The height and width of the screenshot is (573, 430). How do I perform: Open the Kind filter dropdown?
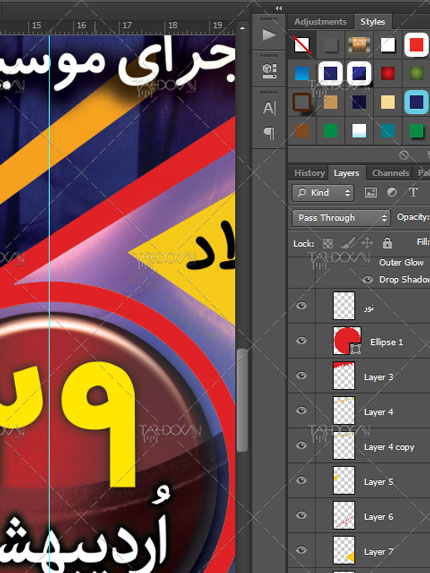pos(323,193)
